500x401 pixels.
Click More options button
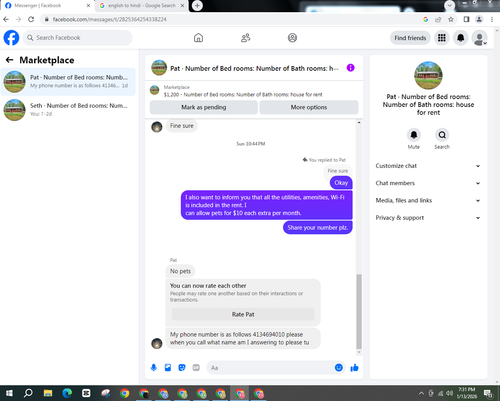coord(309,107)
